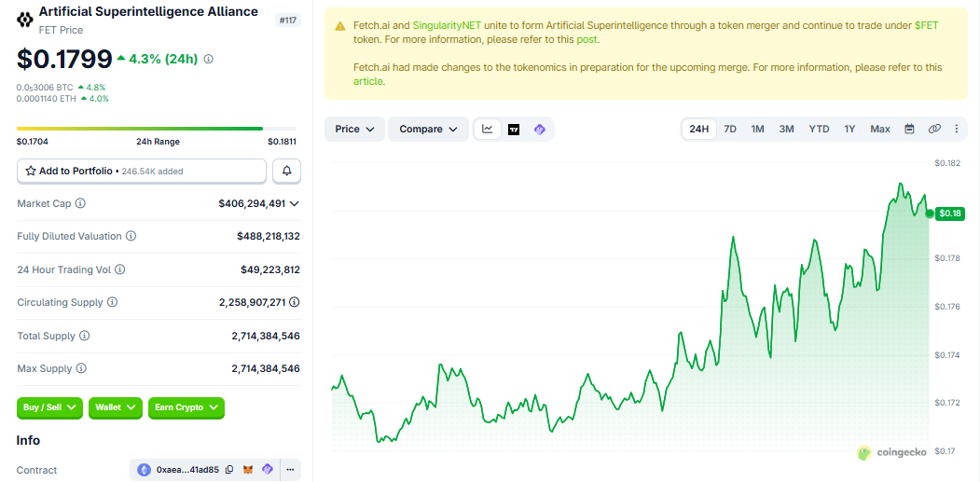This screenshot has width=980, height=482.
Task: Click the FET coin logo icon
Action: [25, 20]
